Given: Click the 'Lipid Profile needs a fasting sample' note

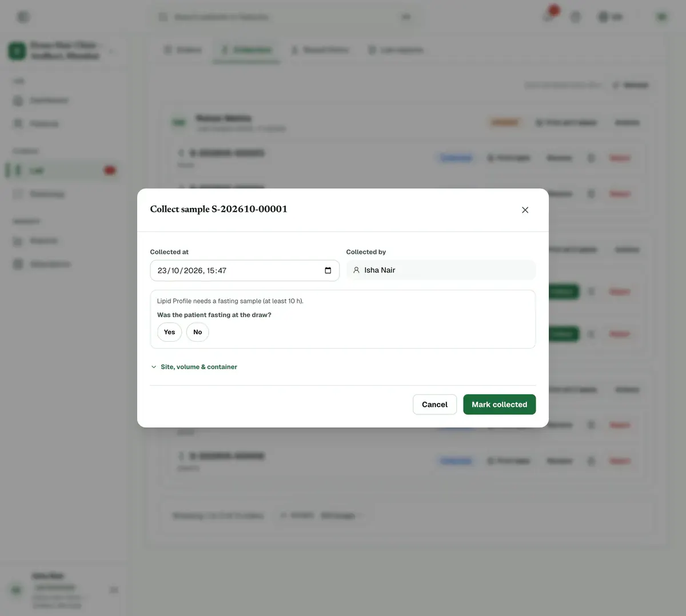Looking at the screenshot, I should 230,301.
